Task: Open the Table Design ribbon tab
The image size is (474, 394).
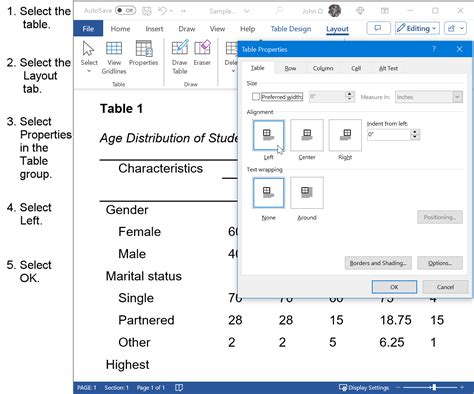Action: click(x=291, y=29)
